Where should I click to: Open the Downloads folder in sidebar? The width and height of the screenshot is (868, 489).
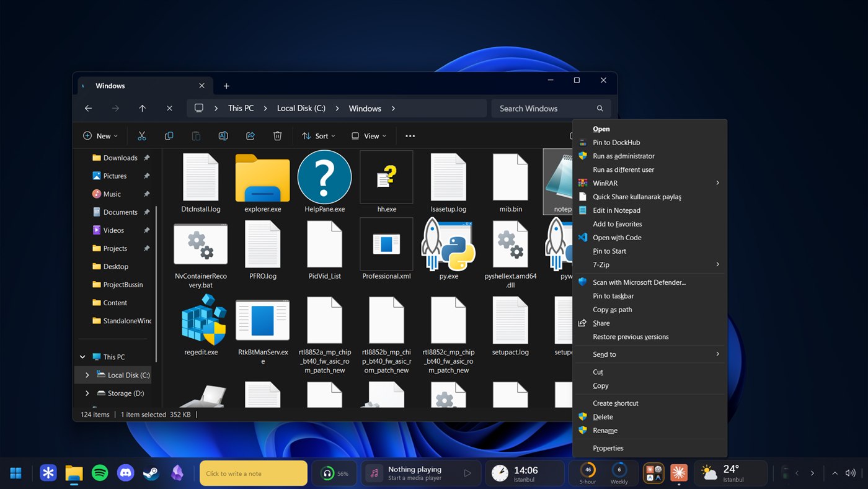coord(120,158)
